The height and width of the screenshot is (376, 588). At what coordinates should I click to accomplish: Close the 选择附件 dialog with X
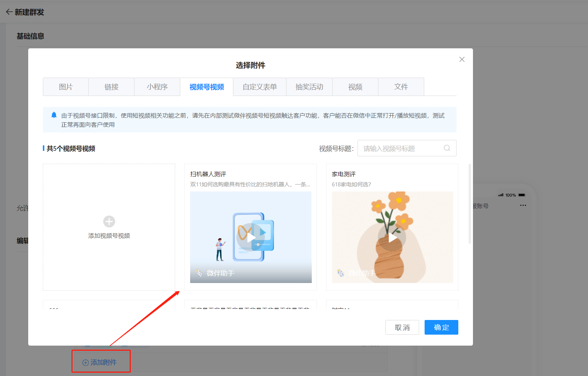coord(462,59)
